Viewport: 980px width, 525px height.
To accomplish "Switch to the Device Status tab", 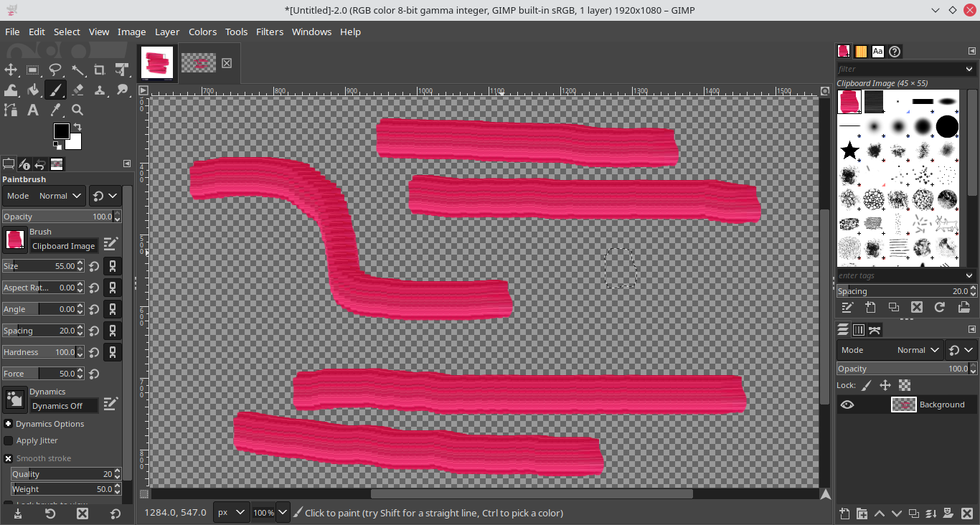I will (x=24, y=164).
